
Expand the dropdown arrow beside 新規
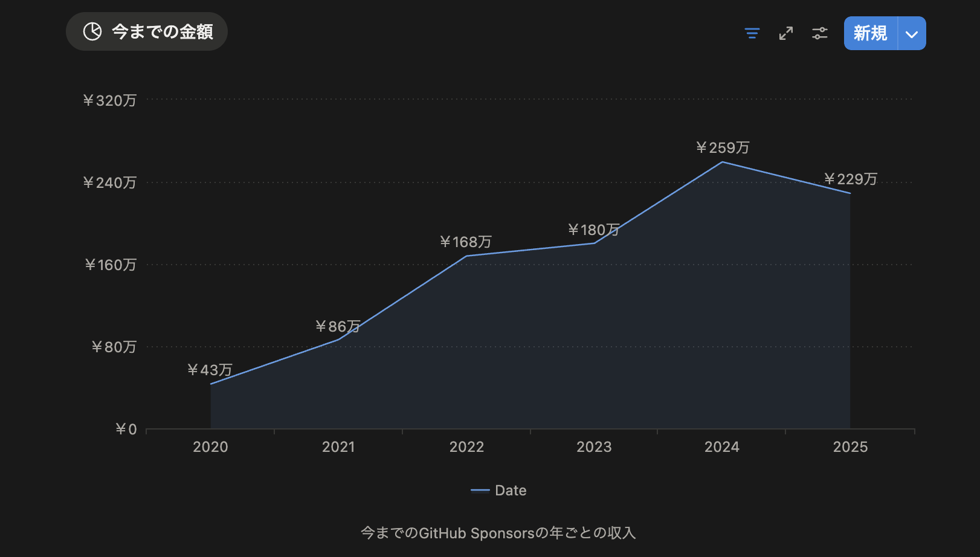pyautogui.click(x=911, y=34)
